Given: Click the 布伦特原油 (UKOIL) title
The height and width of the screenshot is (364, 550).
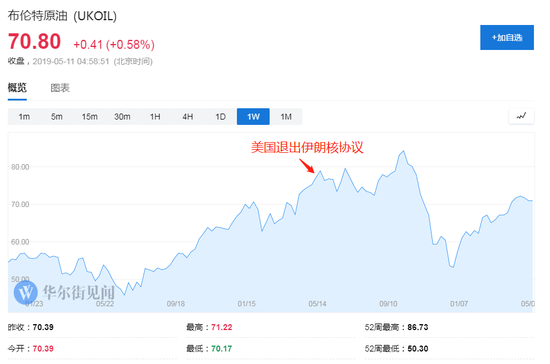Looking at the screenshot, I should click(x=62, y=16).
